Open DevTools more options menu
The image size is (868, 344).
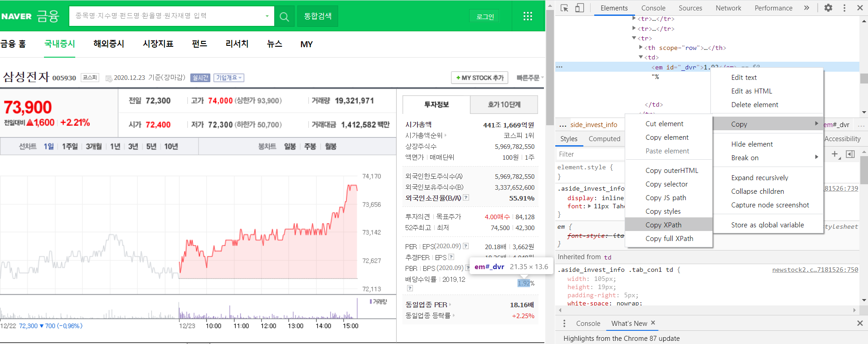click(844, 8)
